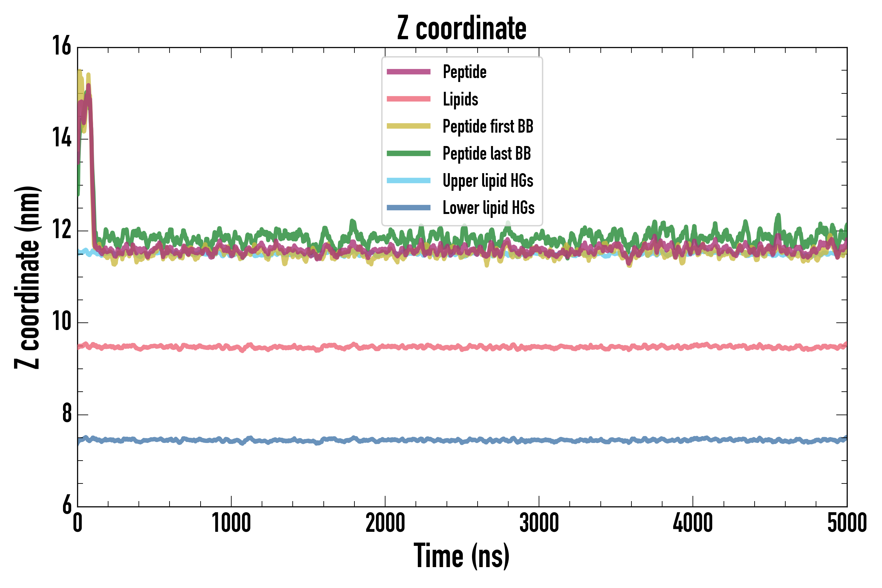Image resolution: width=882 pixels, height=588 pixels.
Task: Click the Peptide first BB legend swatch
Action: coord(408,126)
